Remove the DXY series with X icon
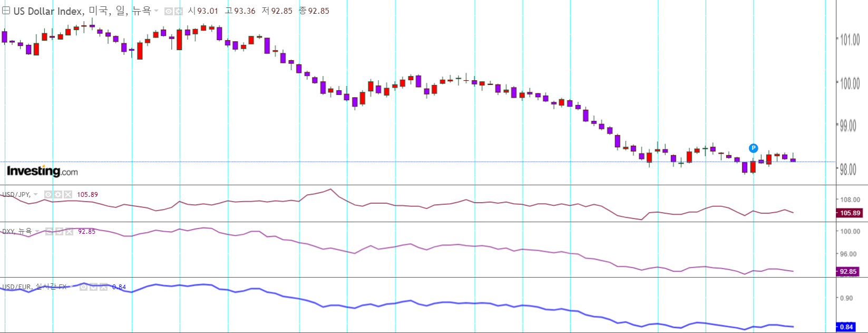 point(69,231)
